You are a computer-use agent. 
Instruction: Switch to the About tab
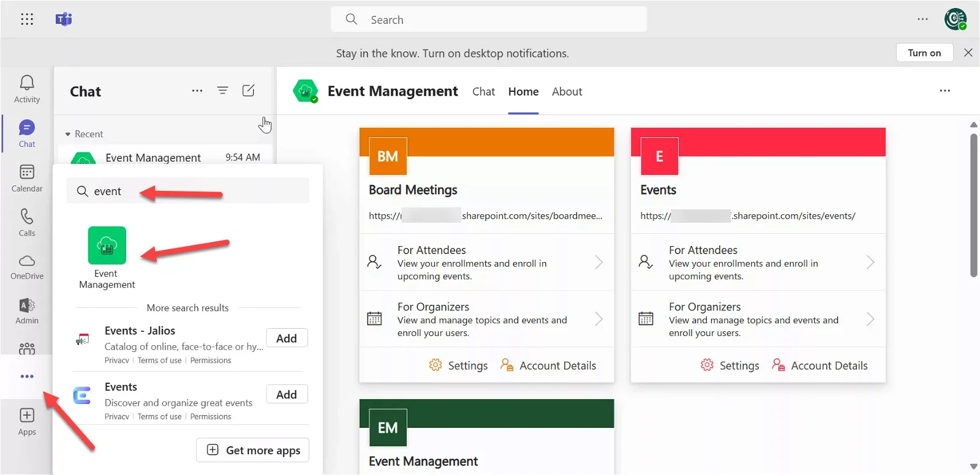tap(567, 92)
